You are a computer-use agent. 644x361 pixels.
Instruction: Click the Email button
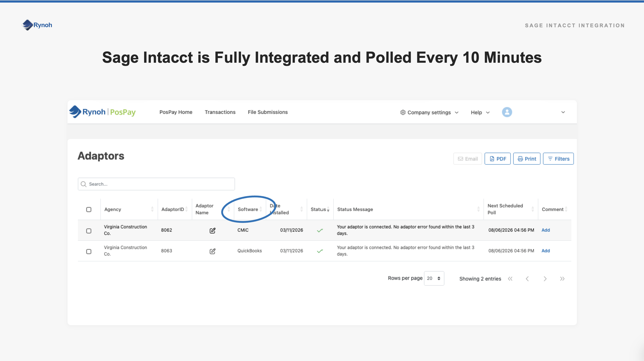tap(467, 159)
